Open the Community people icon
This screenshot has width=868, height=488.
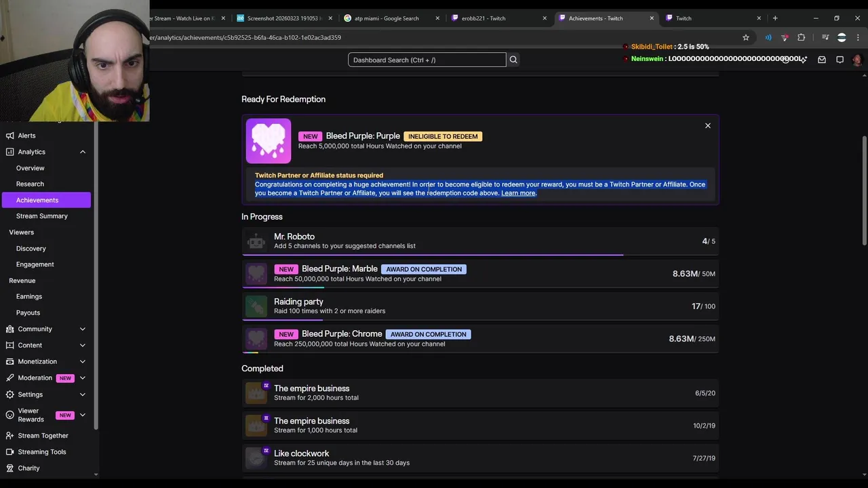tap(9, 329)
